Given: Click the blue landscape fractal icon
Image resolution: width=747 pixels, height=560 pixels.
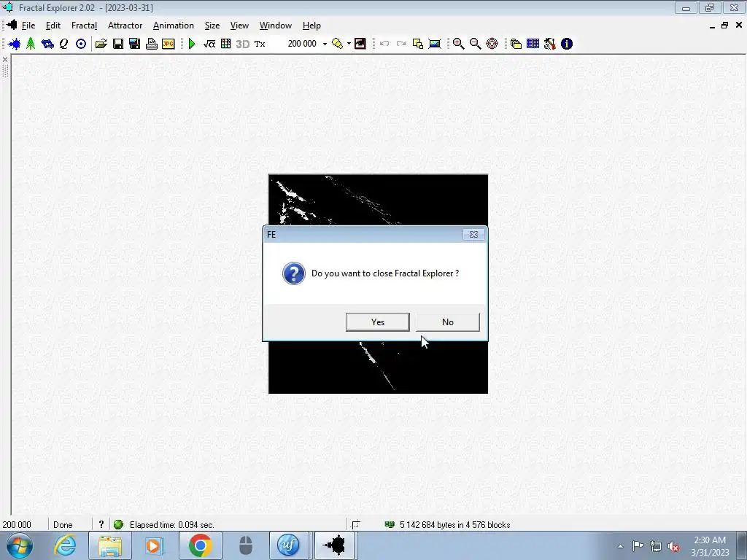Looking at the screenshot, I should coord(47,44).
